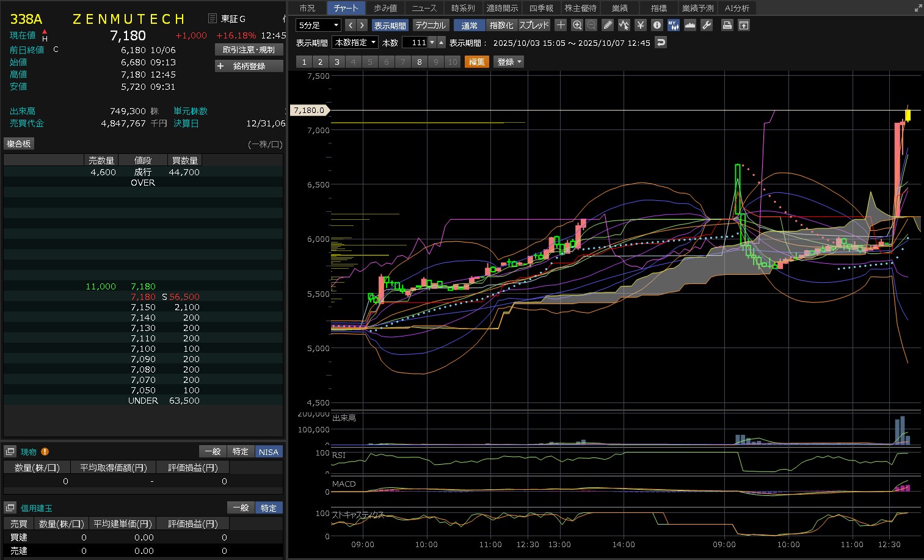Open chart settings with wrench icon

click(x=707, y=25)
